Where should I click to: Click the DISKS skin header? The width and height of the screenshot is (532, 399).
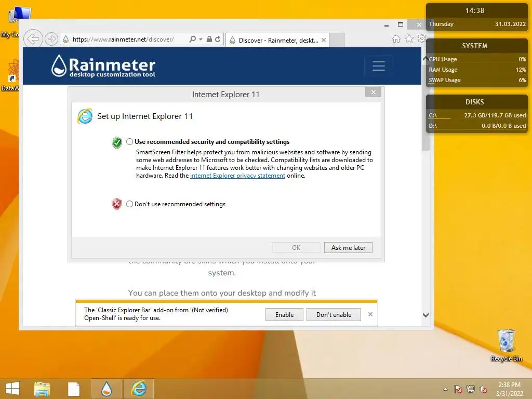(475, 102)
